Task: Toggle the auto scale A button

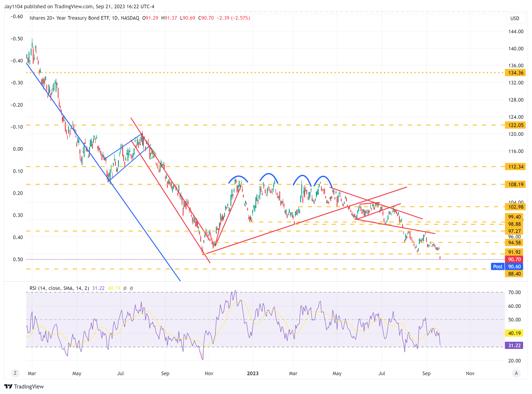Action: pos(516,373)
